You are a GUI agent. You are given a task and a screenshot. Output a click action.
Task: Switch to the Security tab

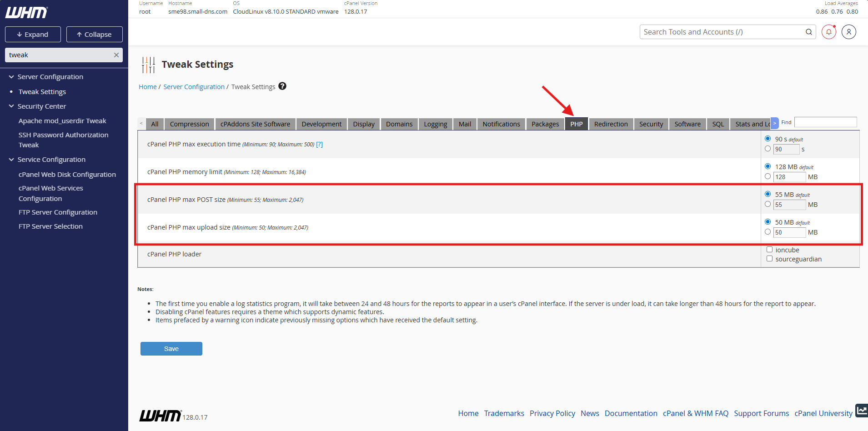tap(651, 124)
